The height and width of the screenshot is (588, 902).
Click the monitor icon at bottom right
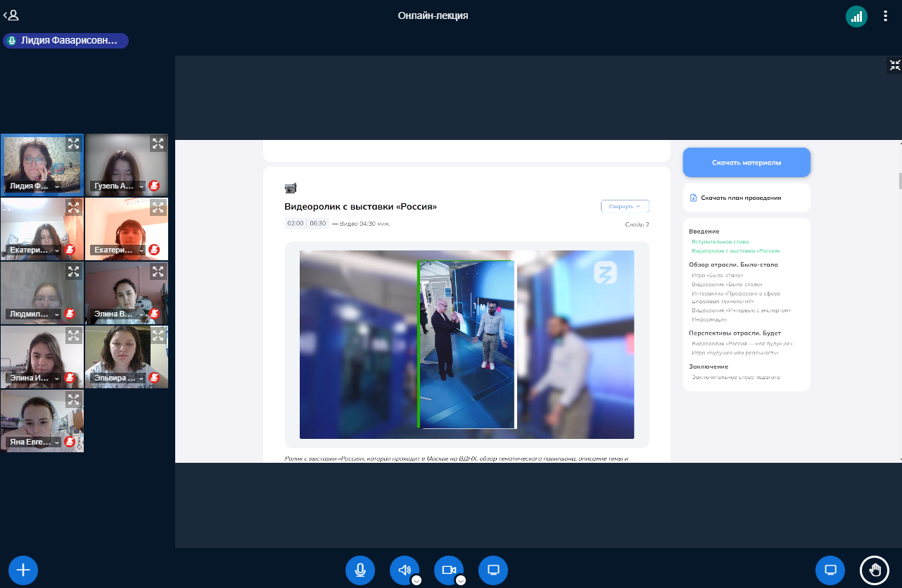830,570
